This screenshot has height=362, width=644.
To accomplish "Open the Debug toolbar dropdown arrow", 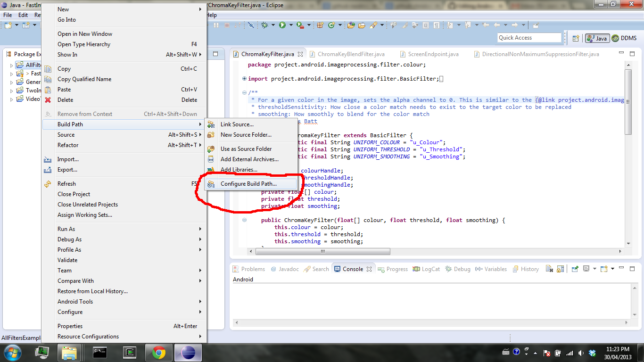I will click(273, 25).
